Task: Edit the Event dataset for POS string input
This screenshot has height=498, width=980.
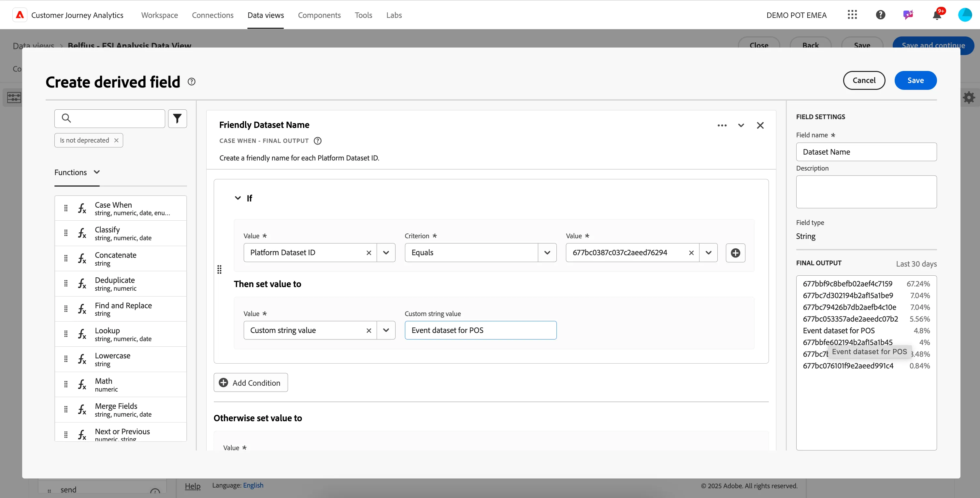Action: pos(481,331)
